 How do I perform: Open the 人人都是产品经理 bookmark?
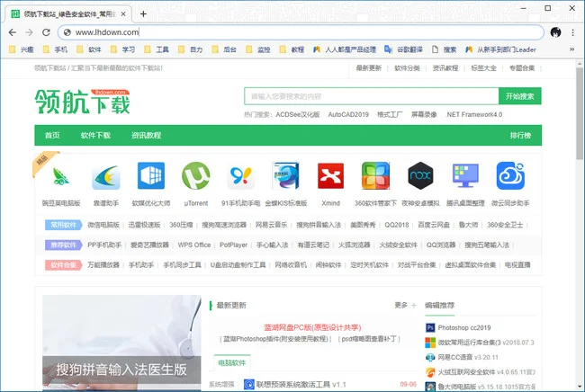(345, 49)
